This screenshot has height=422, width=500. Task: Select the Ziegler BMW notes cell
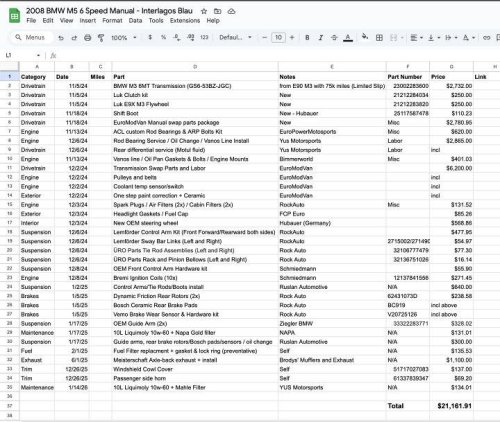pos(332,323)
